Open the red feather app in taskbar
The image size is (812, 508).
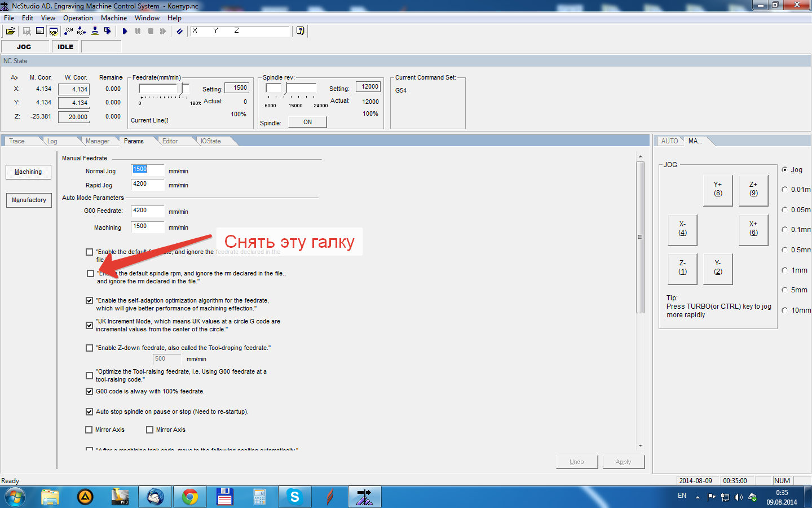pyautogui.click(x=330, y=497)
